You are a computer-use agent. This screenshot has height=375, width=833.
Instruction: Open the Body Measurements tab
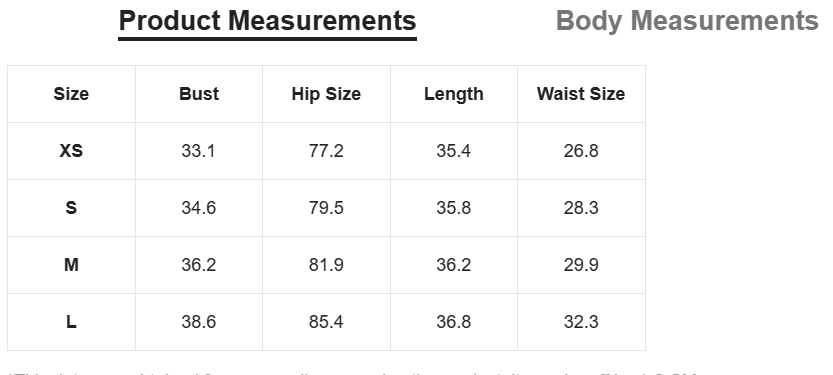point(687,22)
